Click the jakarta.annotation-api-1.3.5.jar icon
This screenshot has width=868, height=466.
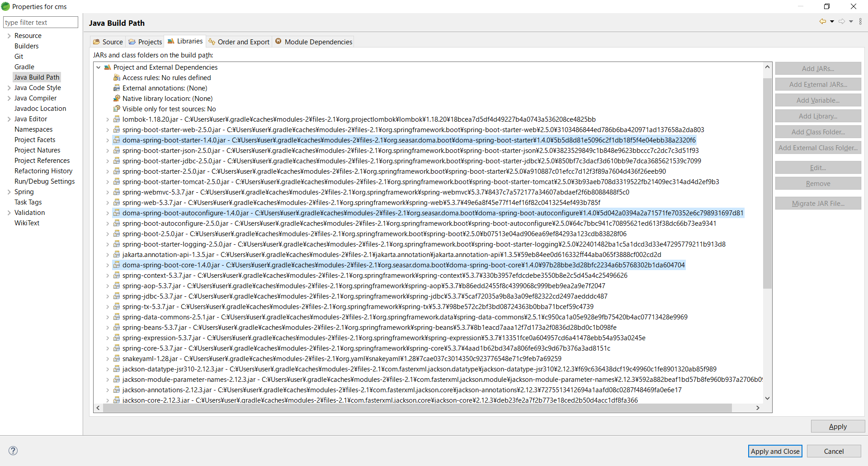(x=117, y=255)
